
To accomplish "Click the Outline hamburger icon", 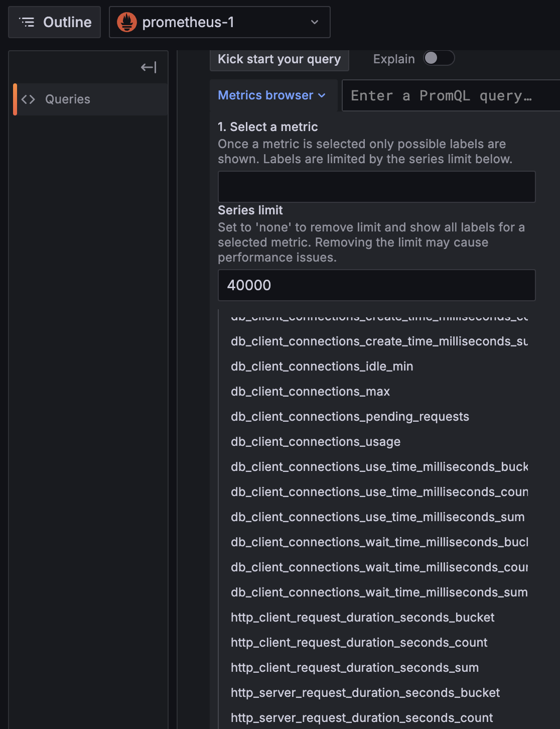I will tap(28, 22).
